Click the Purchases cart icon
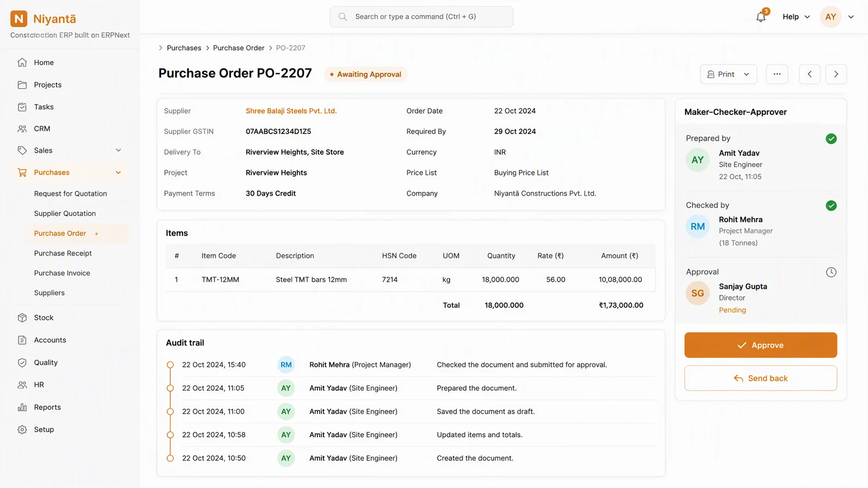The image size is (868, 488). tap(22, 172)
